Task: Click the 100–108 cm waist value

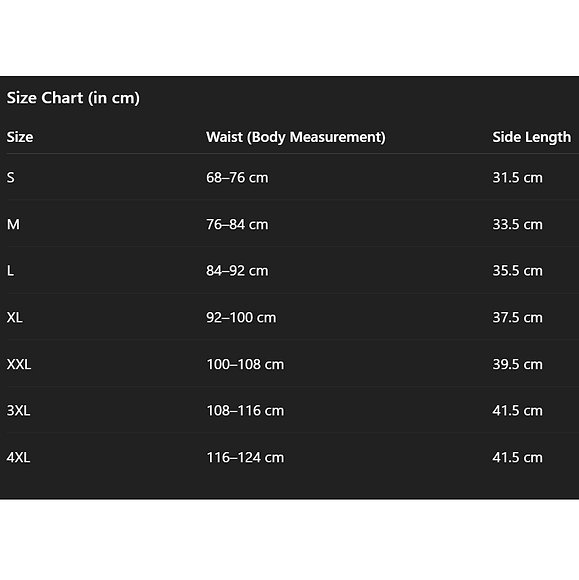Action: pos(245,364)
